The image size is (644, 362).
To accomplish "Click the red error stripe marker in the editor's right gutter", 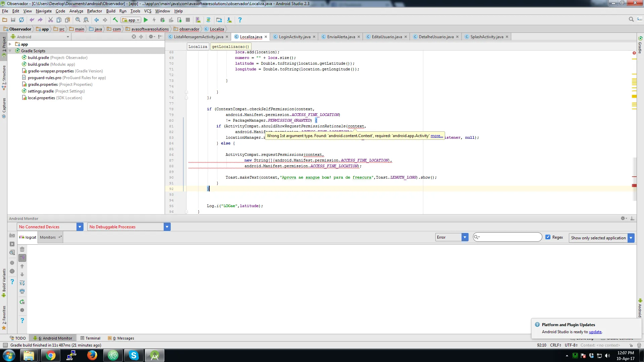I will click(634, 185).
